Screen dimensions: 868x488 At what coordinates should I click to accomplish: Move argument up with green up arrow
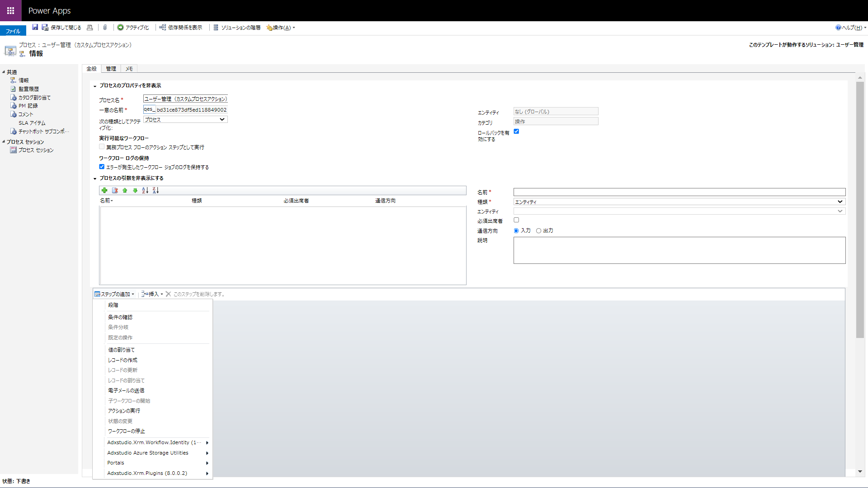coord(125,190)
